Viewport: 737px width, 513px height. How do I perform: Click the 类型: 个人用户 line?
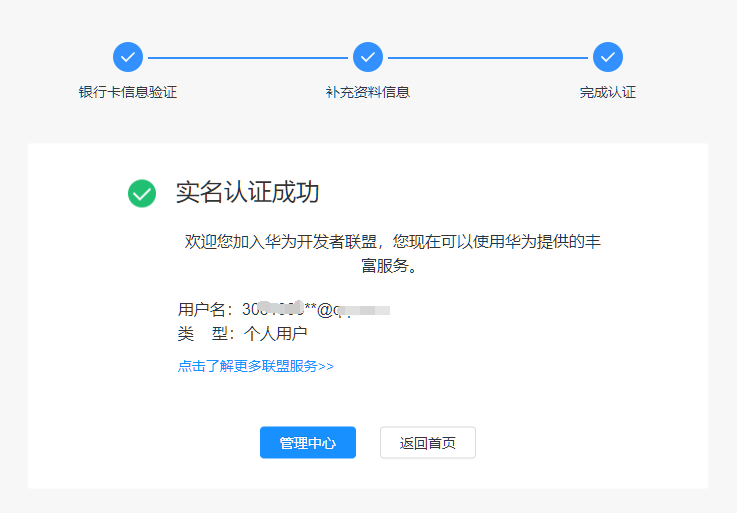tap(243, 333)
